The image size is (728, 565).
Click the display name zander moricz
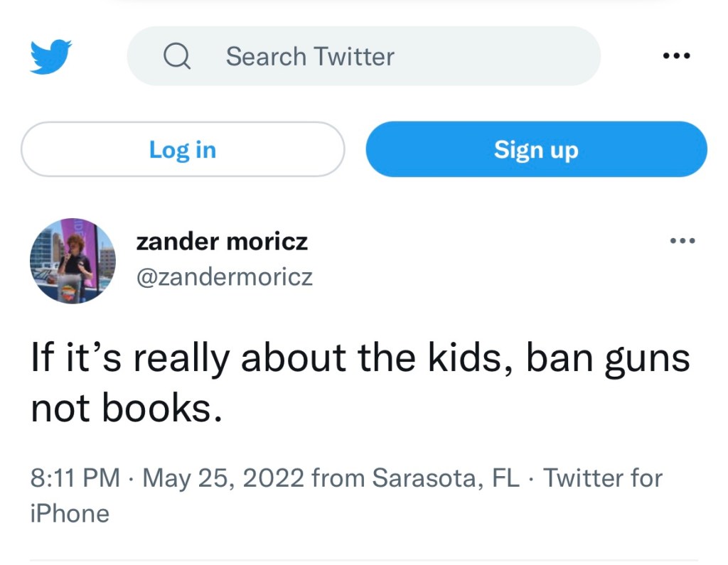coord(222,242)
